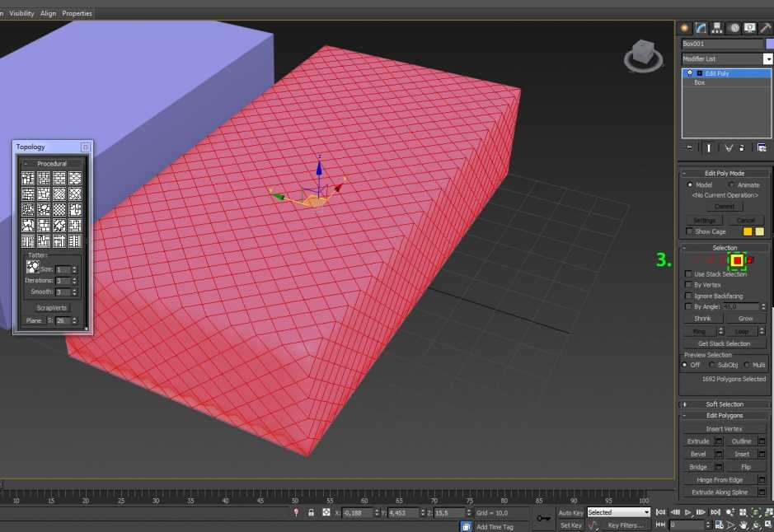Screen dimensions: 774x532
Task: Open the Utilities hammer panel tab
Action: point(766,28)
